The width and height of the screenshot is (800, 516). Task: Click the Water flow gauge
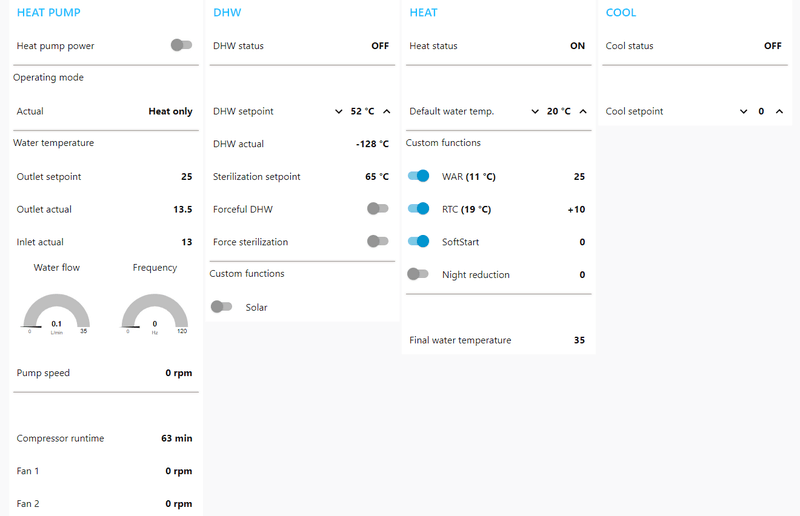pos(57,312)
